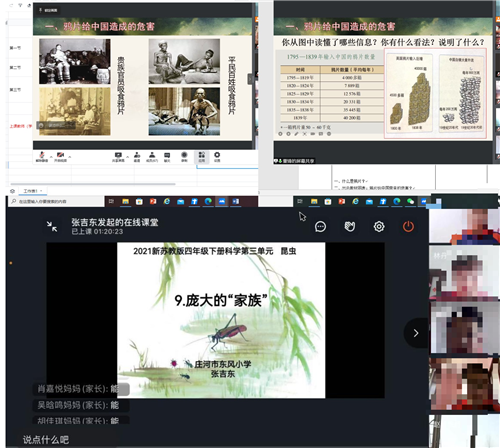Expand options arrow beside share screen

[x=128, y=157]
